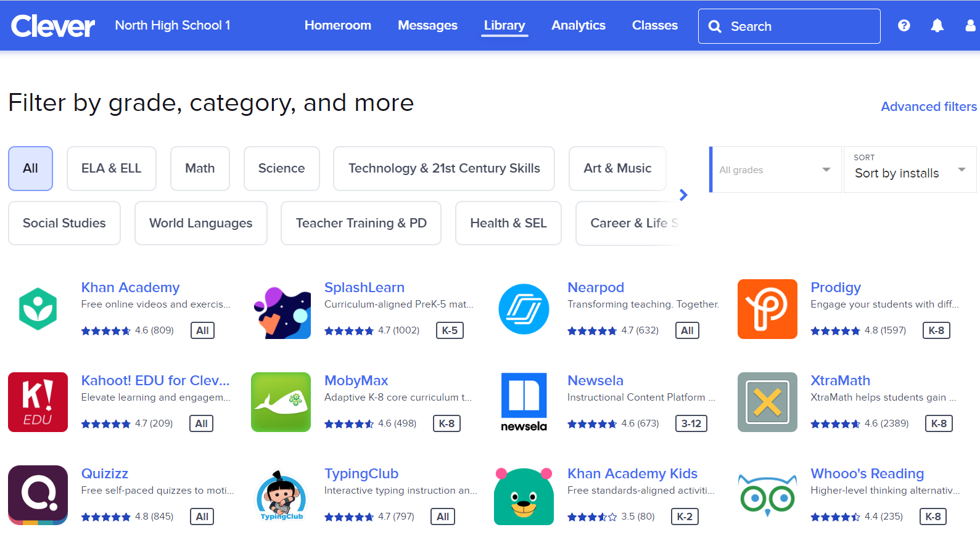Viewport: 980px width, 543px height.
Task: Open the user profile icon
Action: (970, 26)
